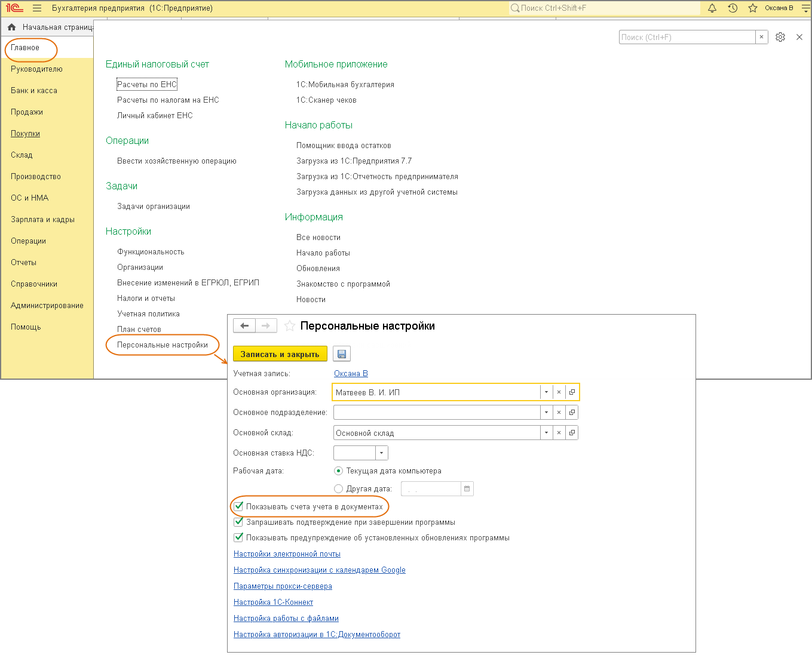Expand the Основное подразделение dropdown
The image size is (812, 655).
(546, 413)
